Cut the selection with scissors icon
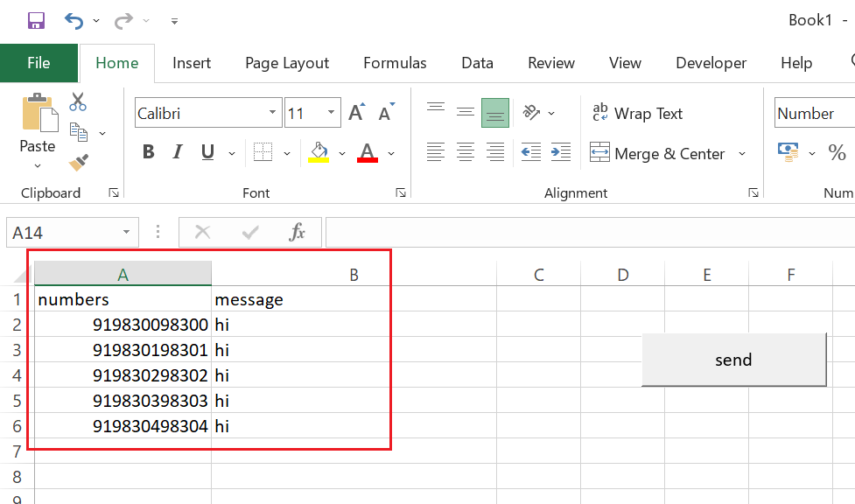This screenshot has width=855, height=504. pyautogui.click(x=78, y=101)
